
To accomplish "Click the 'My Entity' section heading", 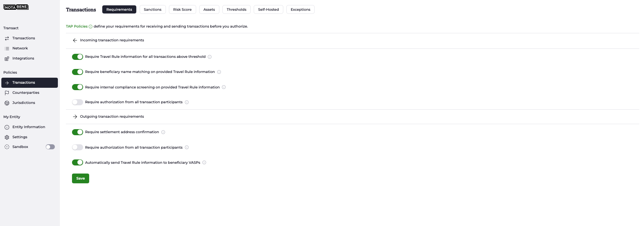I will 12,117.
